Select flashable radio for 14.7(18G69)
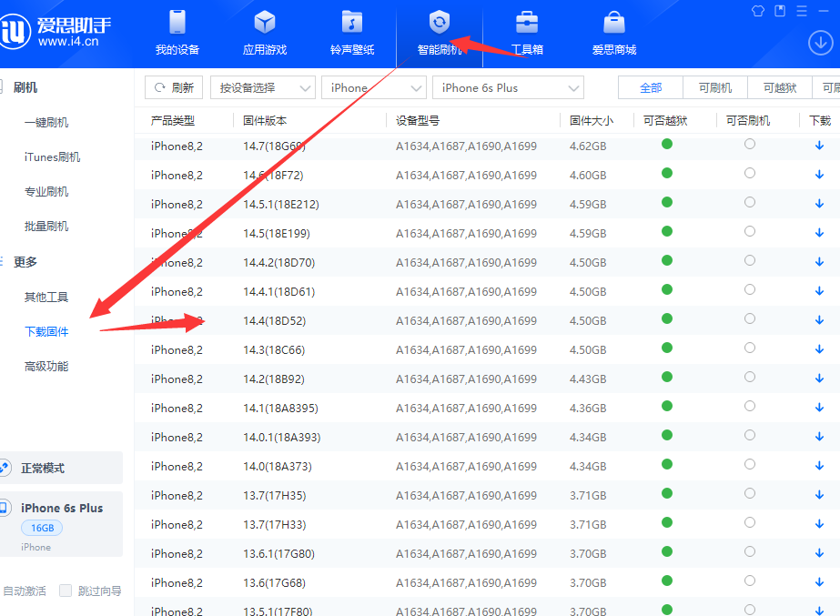840x616 pixels. (x=750, y=144)
